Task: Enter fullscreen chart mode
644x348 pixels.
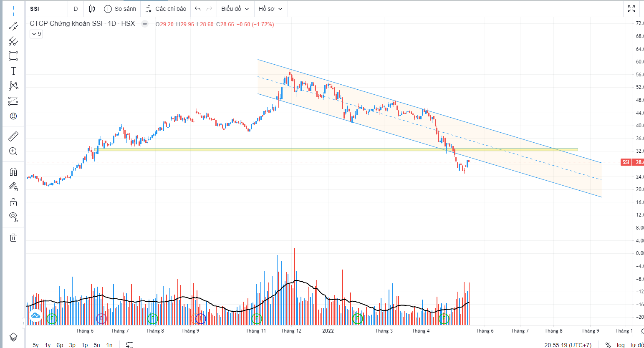Action: pyautogui.click(x=631, y=9)
